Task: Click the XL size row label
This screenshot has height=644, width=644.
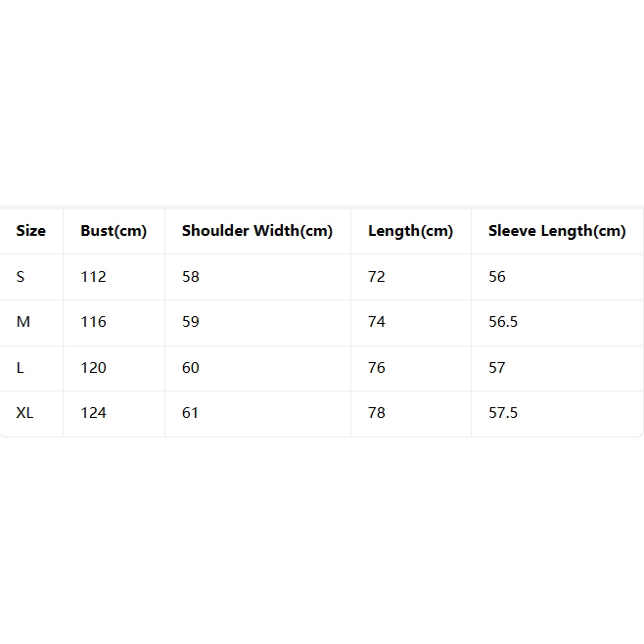Action: coord(24,413)
